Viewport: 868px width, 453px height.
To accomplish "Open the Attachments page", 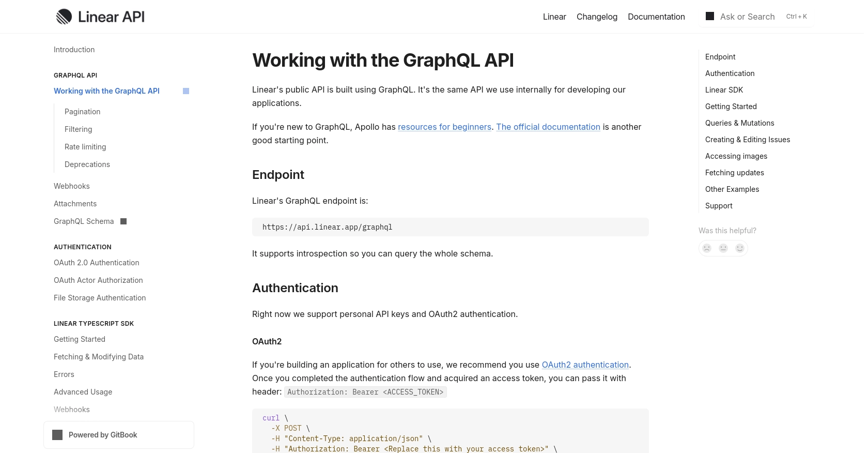I will [75, 204].
